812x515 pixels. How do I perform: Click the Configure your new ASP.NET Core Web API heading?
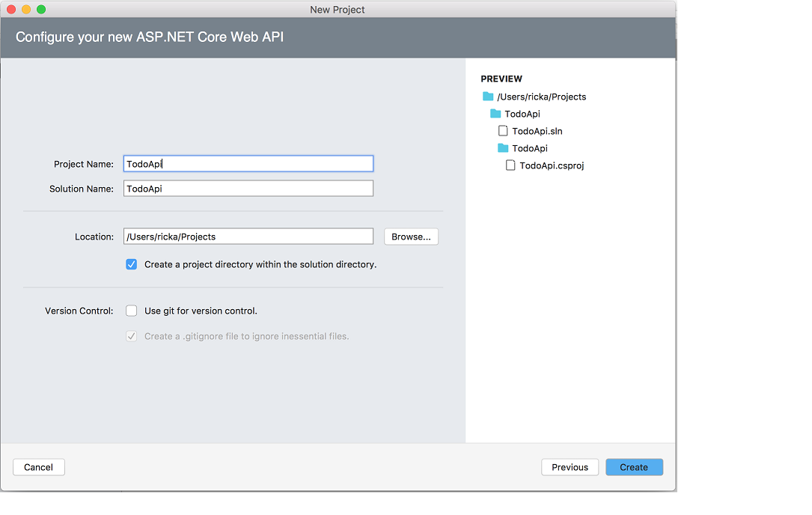[150, 37]
